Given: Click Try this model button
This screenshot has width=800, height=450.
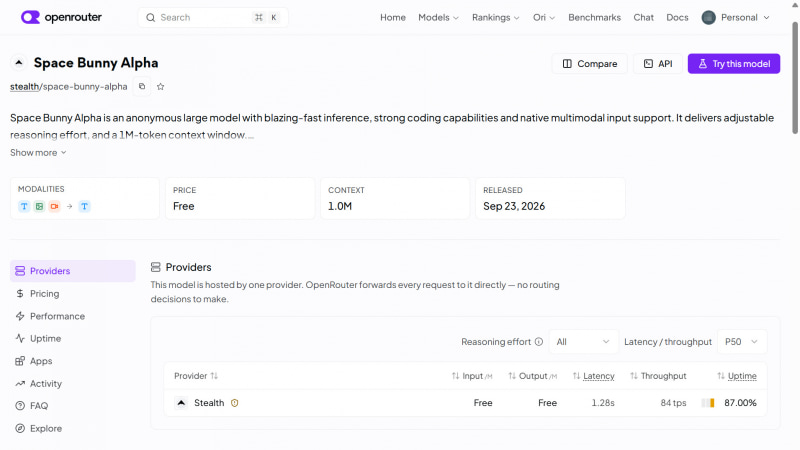Looking at the screenshot, I should [734, 64].
